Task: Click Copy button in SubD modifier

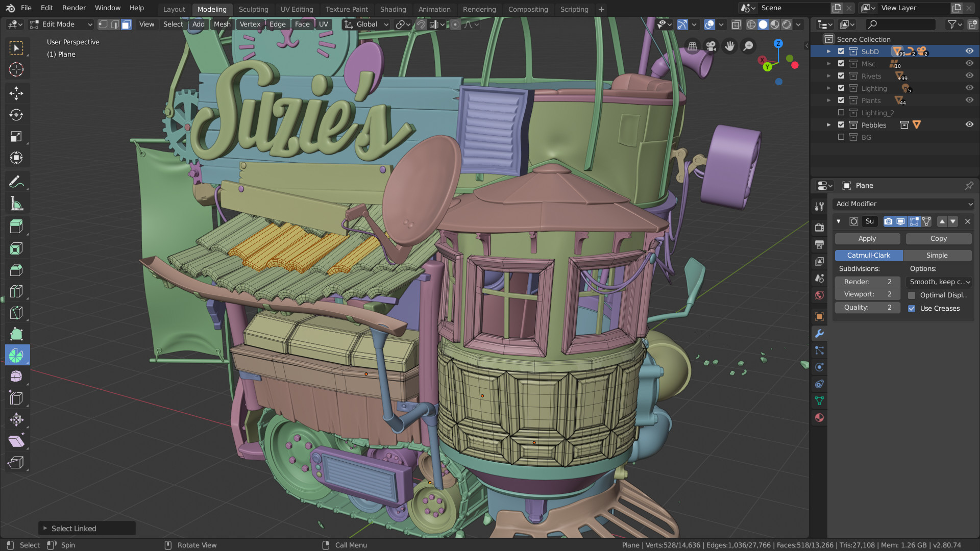Action: 938,238
